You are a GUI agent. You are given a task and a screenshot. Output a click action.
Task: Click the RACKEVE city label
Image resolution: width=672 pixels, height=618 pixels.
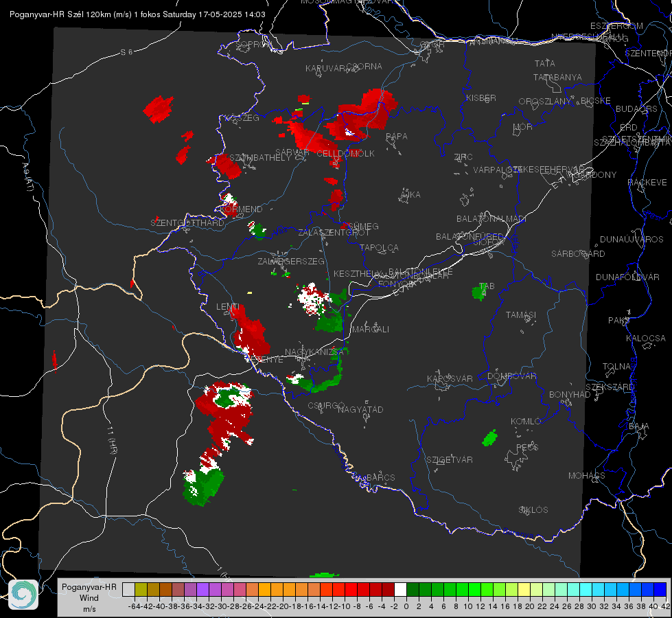[647, 183]
